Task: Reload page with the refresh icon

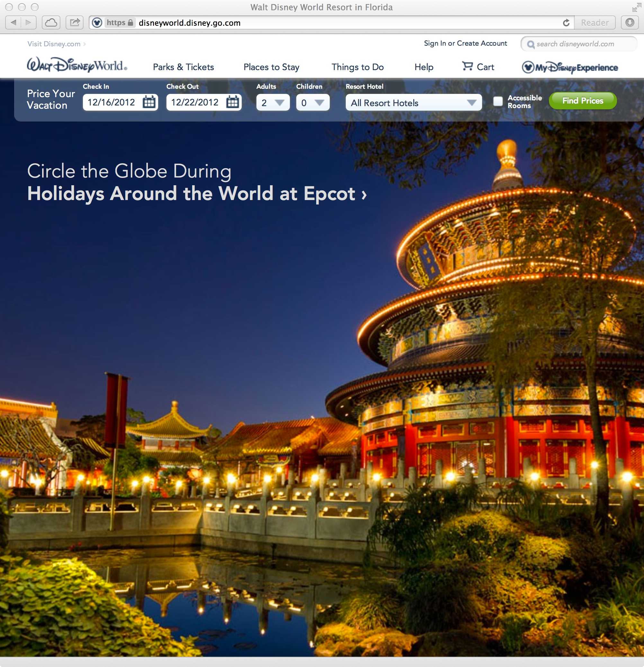Action: (x=566, y=23)
